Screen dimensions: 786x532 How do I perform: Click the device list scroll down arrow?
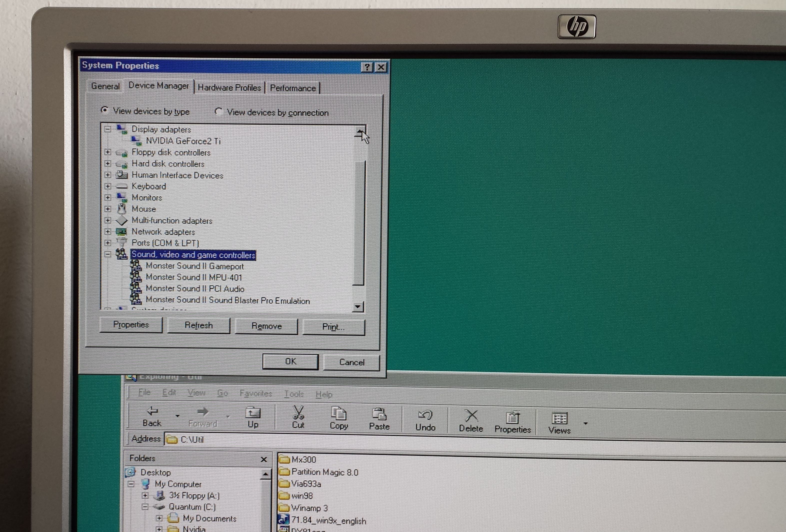click(358, 307)
